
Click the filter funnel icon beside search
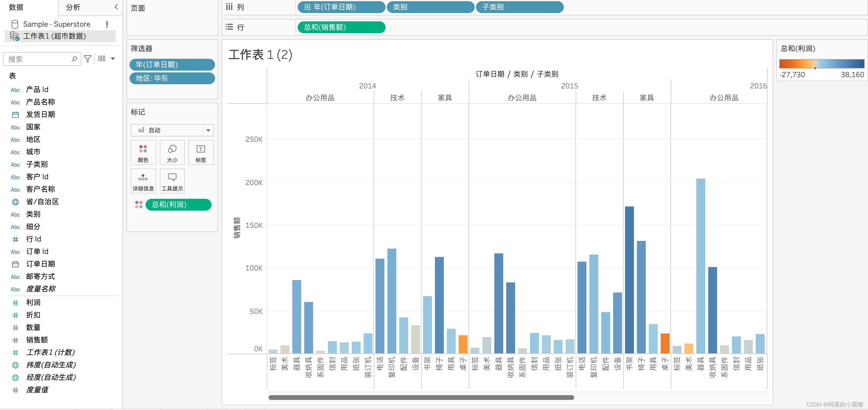(88, 59)
